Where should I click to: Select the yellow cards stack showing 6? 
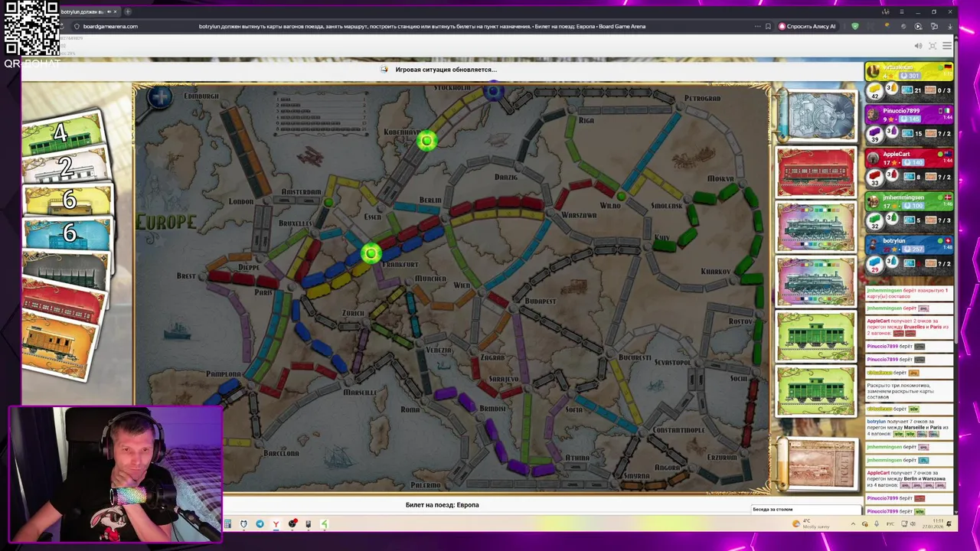(69, 201)
